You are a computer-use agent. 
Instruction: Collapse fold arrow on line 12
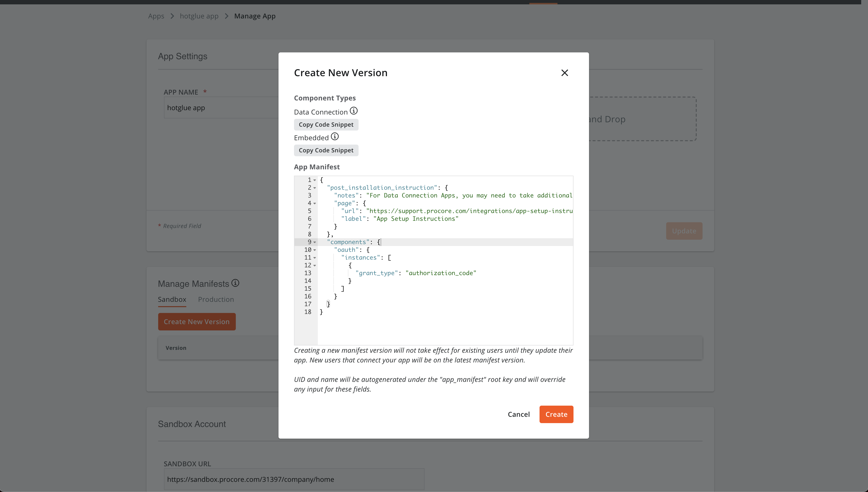315,266
